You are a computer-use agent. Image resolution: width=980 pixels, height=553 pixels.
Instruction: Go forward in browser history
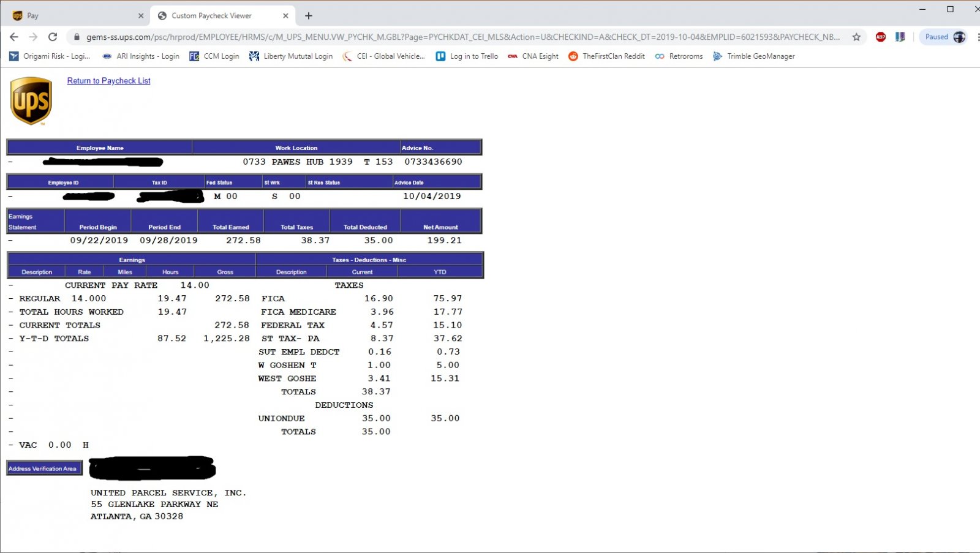(33, 37)
